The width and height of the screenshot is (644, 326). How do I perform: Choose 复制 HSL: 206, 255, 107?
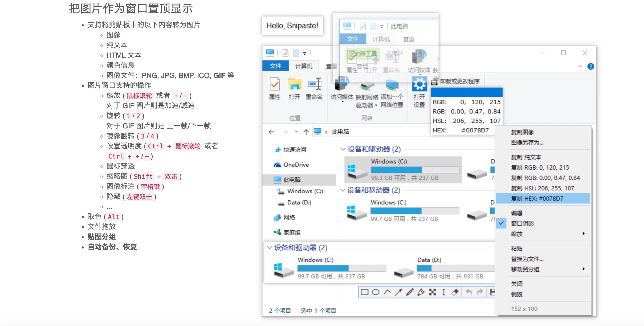pyautogui.click(x=543, y=188)
